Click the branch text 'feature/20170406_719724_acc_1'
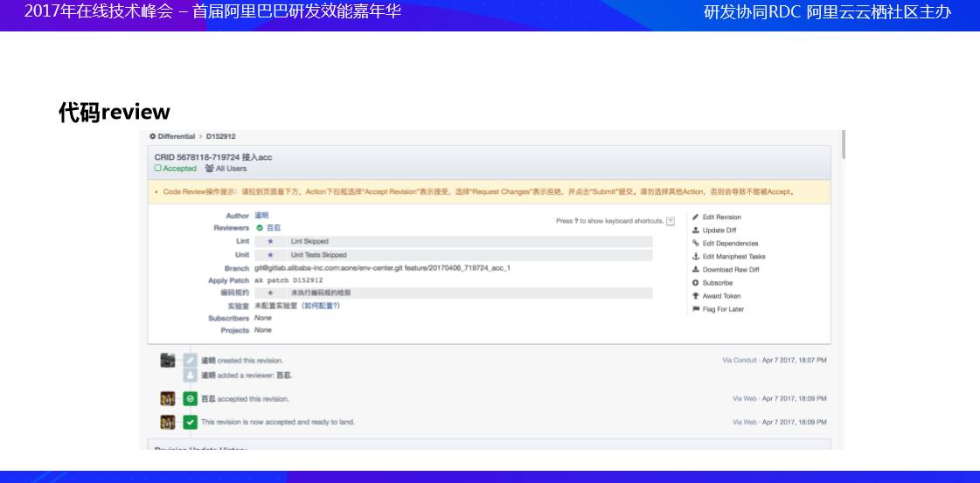The image size is (980, 483). tap(459, 268)
